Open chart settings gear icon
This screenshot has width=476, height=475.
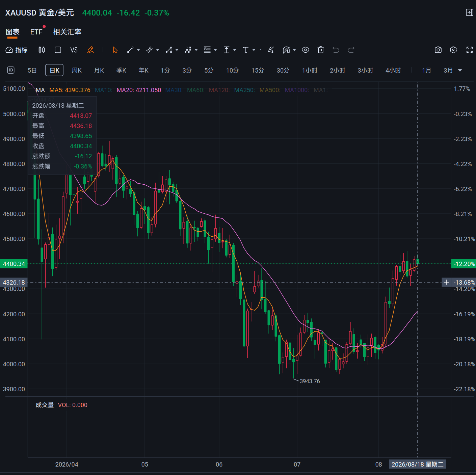pyautogui.click(x=453, y=50)
